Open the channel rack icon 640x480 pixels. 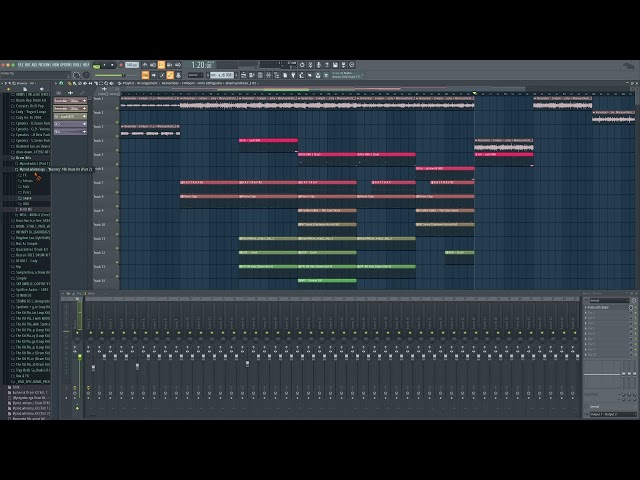260,75
